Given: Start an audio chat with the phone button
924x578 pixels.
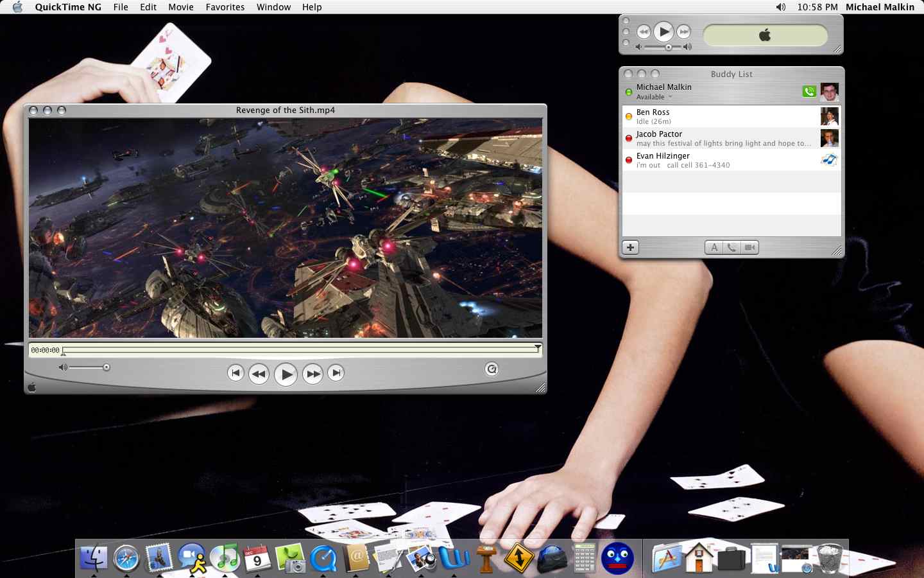Looking at the screenshot, I should pyautogui.click(x=732, y=247).
